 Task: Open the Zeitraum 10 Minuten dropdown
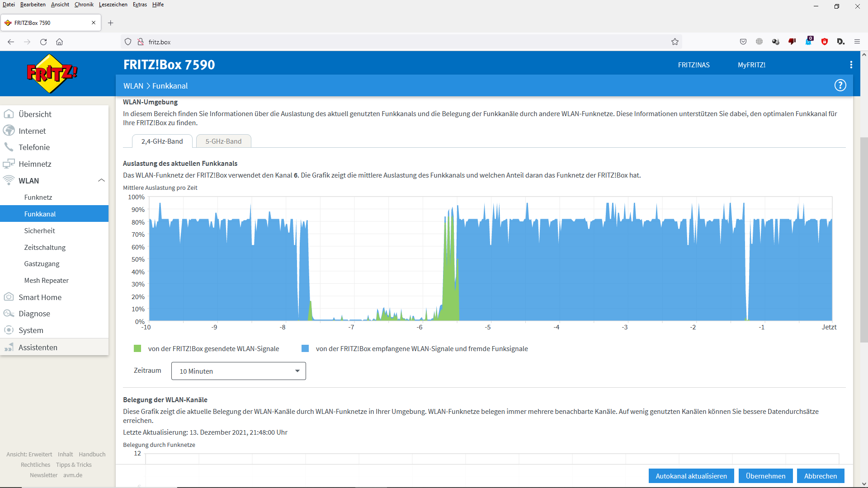[x=239, y=371]
